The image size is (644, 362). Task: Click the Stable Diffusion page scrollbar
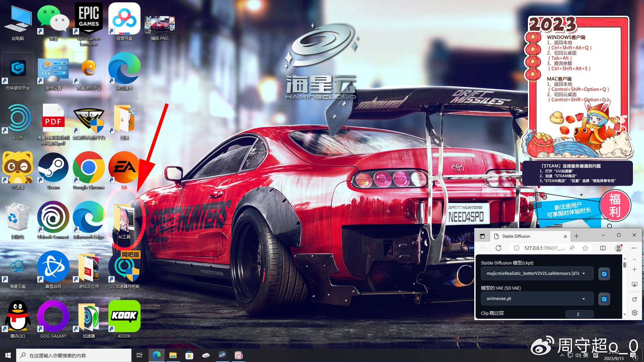(625, 265)
